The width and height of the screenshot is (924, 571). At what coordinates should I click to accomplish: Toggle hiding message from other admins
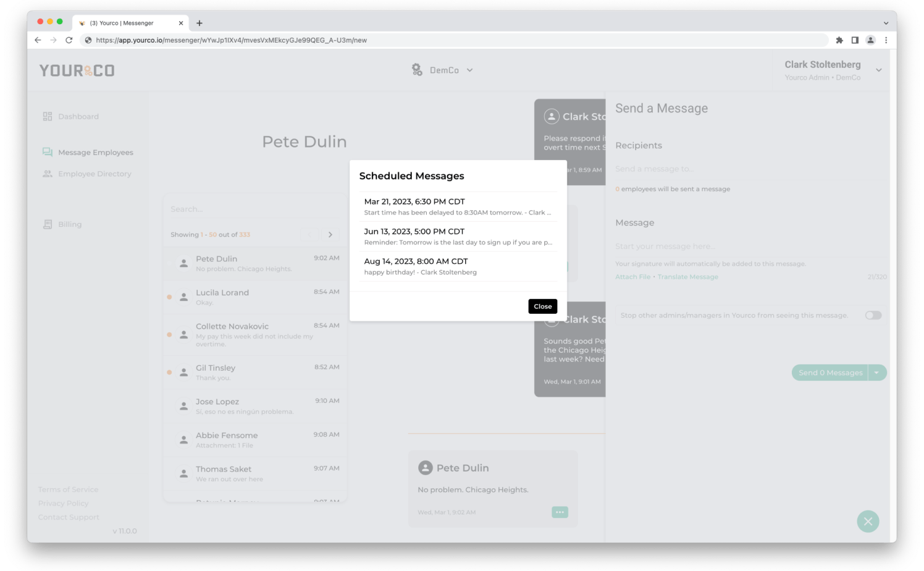(873, 315)
